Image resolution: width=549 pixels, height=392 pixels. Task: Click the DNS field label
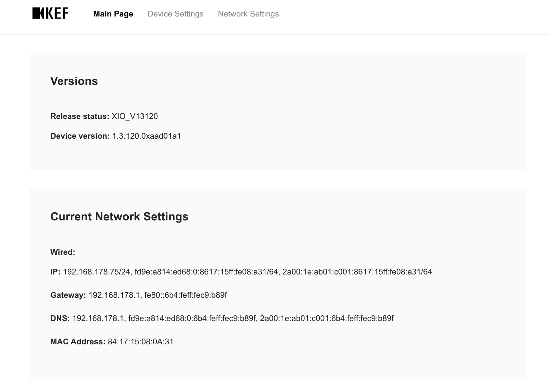pyautogui.click(x=60, y=319)
